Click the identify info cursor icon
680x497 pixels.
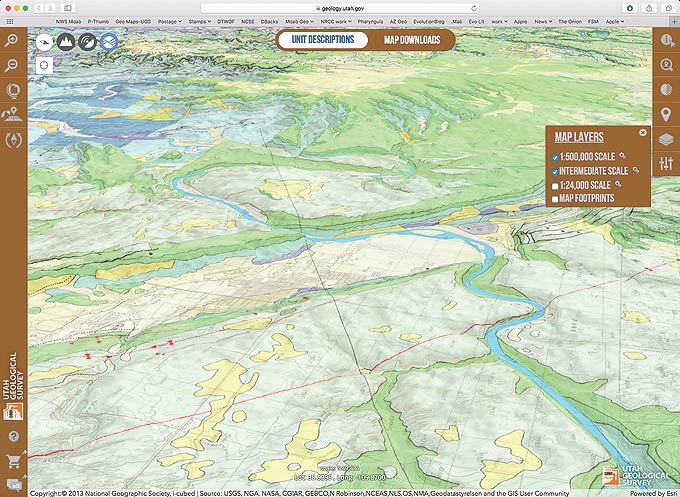click(666, 40)
